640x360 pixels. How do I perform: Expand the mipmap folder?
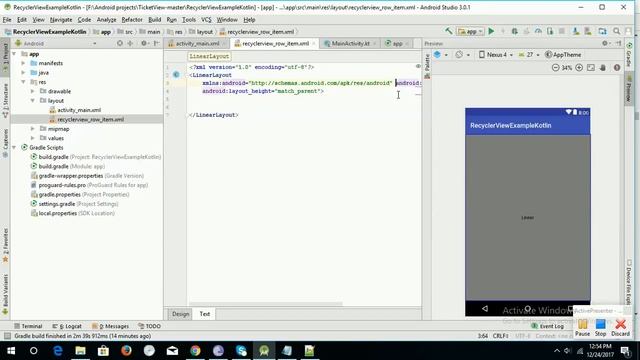click(33, 129)
